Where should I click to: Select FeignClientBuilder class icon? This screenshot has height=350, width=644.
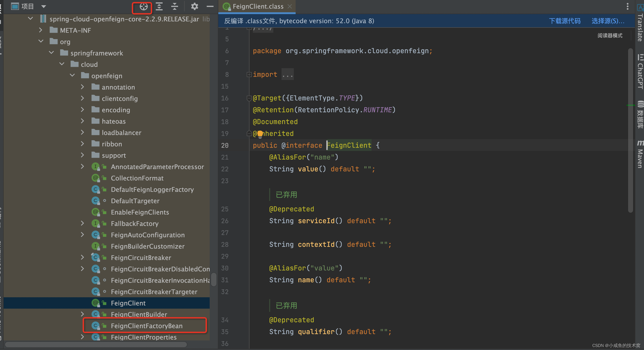tap(96, 314)
